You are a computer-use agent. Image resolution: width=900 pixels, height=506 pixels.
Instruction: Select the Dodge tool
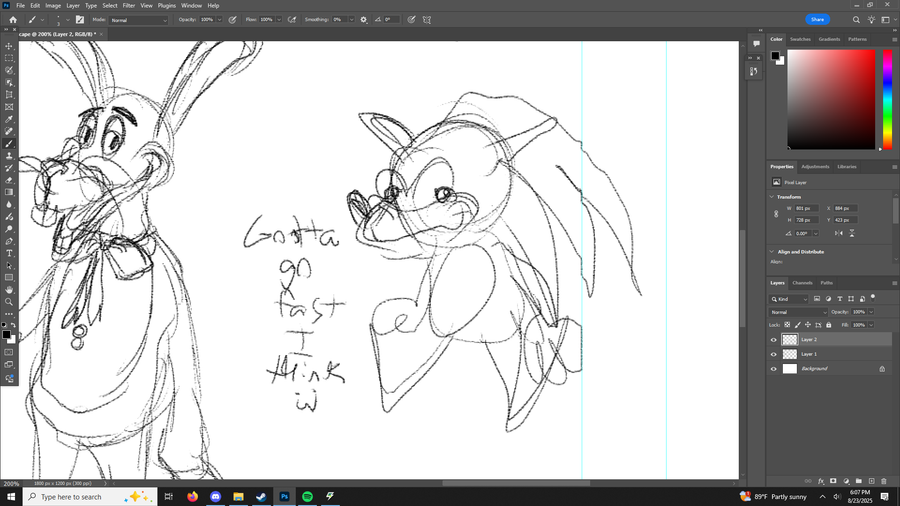[x=9, y=229]
